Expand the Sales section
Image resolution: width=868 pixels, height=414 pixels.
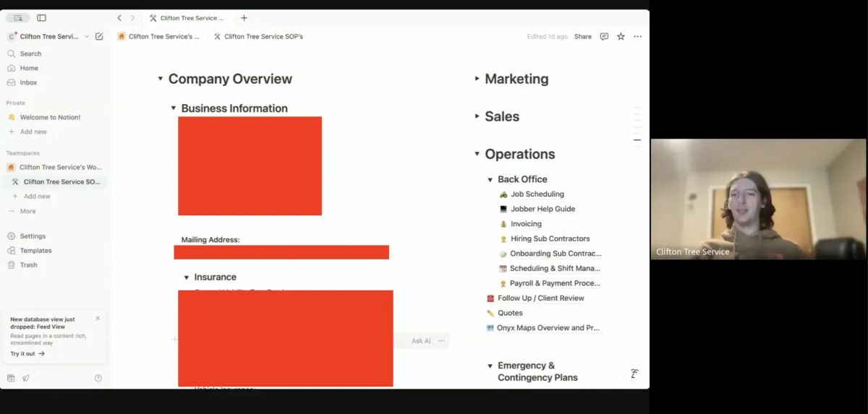477,116
